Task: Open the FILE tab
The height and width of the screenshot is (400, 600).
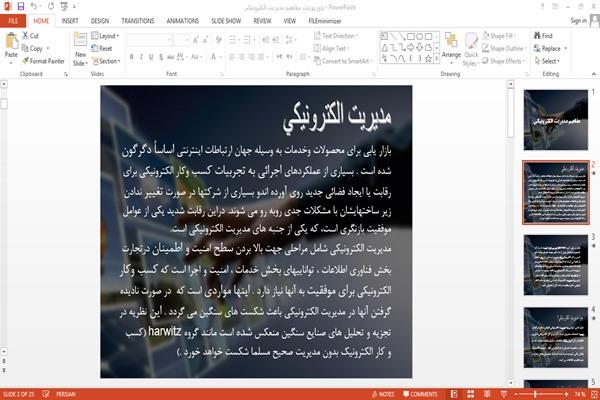Action: 13,21
